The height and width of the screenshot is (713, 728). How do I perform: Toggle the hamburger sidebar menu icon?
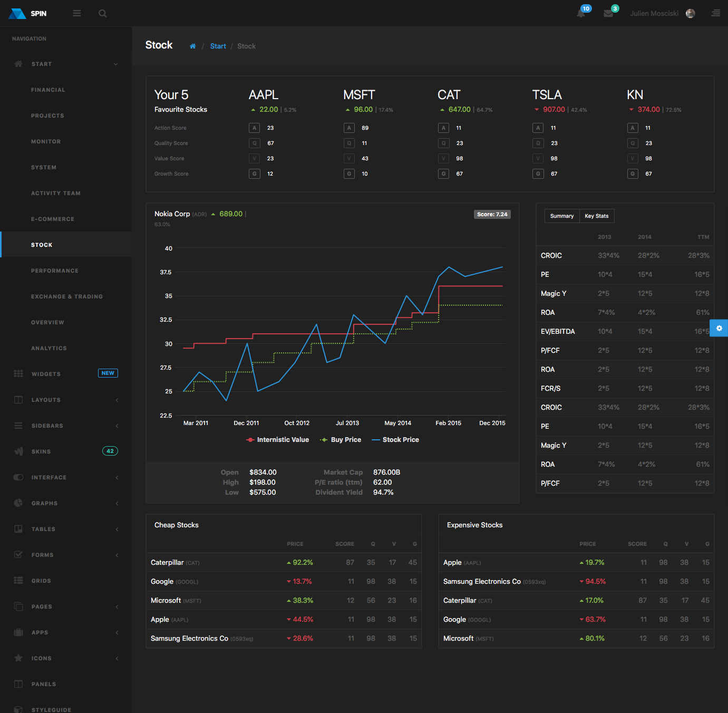pyautogui.click(x=77, y=13)
